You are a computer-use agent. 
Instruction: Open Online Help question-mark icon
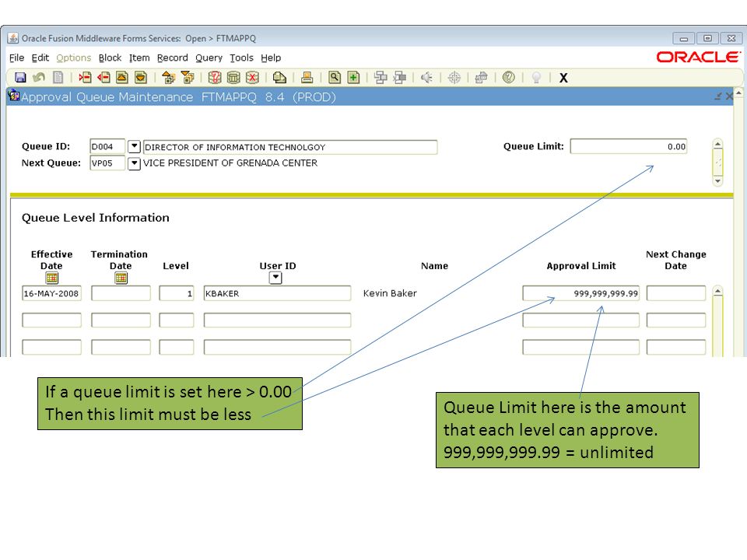click(509, 77)
